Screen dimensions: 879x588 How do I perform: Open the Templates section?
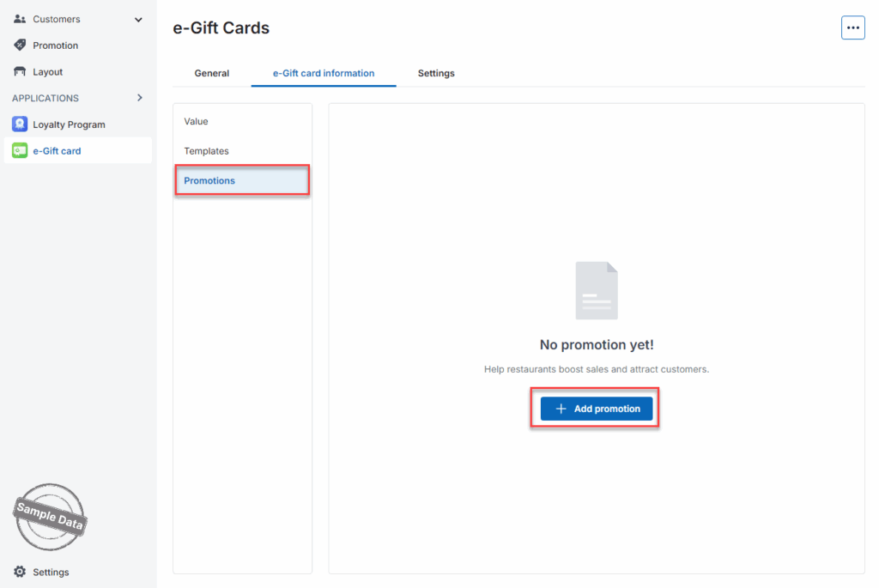(x=206, y=151)
